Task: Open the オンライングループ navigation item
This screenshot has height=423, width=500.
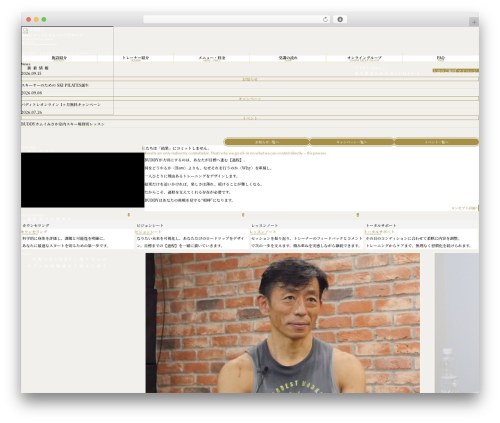Action: click(x=364, y=58)
